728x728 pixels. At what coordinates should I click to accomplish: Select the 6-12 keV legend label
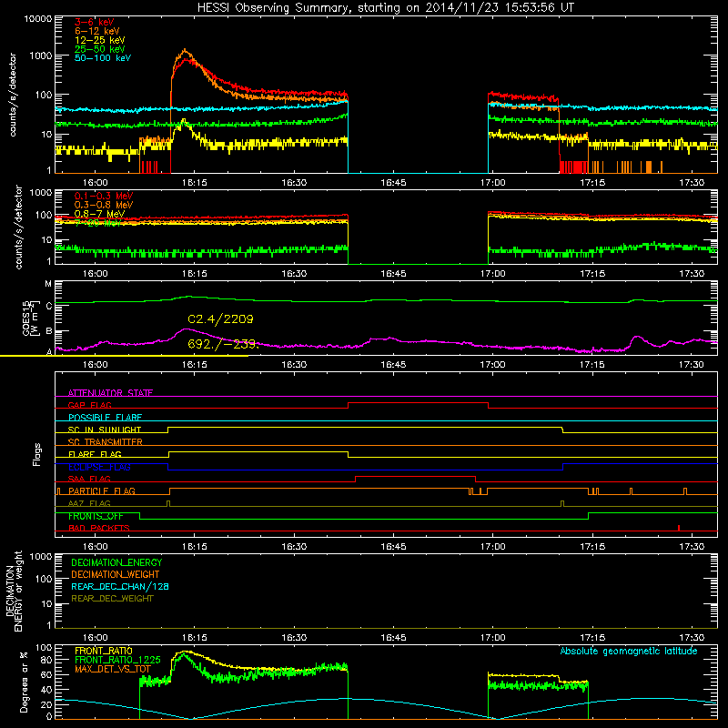coord(97,31)
